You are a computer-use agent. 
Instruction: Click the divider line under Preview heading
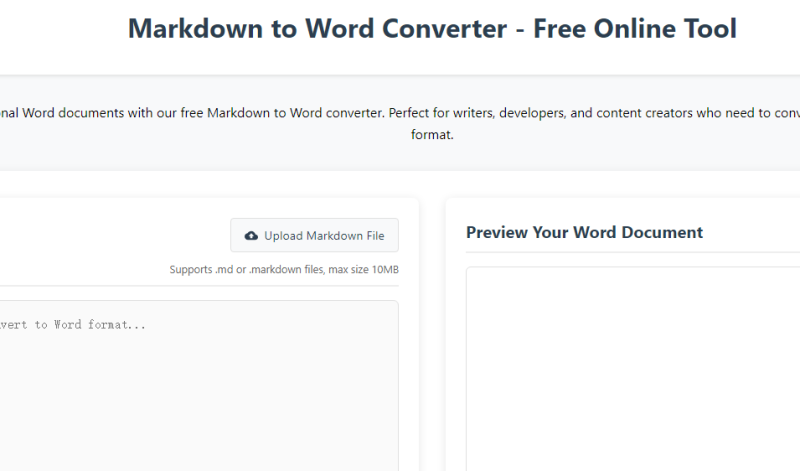tap(630, 253)
